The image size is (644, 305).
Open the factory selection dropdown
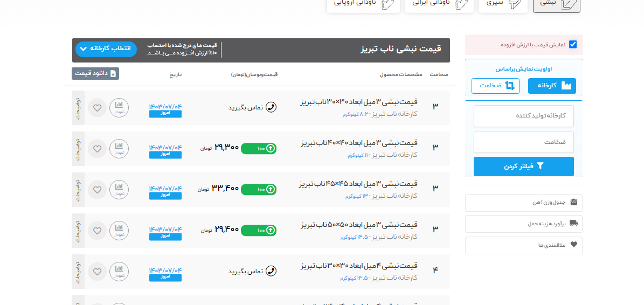click(x=106, y=49)
